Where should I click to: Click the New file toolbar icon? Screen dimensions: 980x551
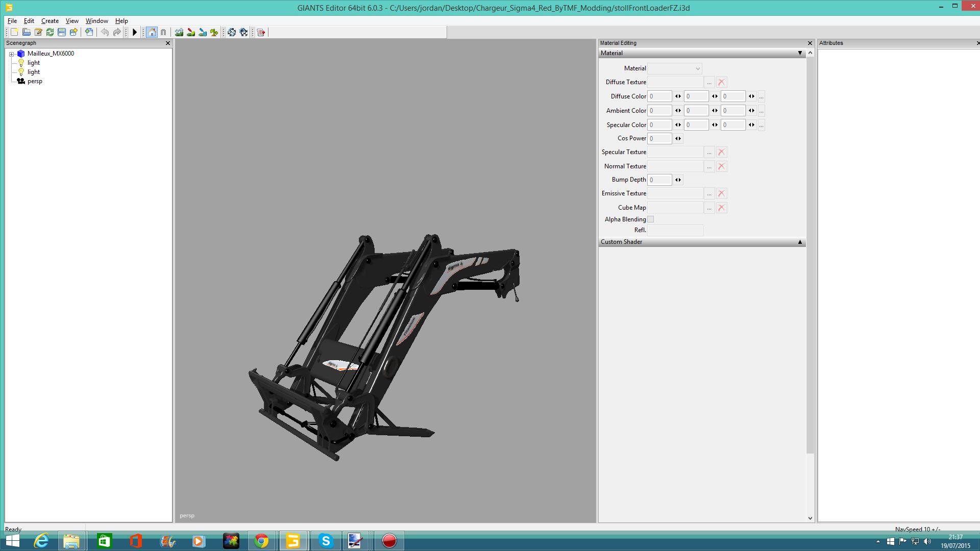coord(14,32)
